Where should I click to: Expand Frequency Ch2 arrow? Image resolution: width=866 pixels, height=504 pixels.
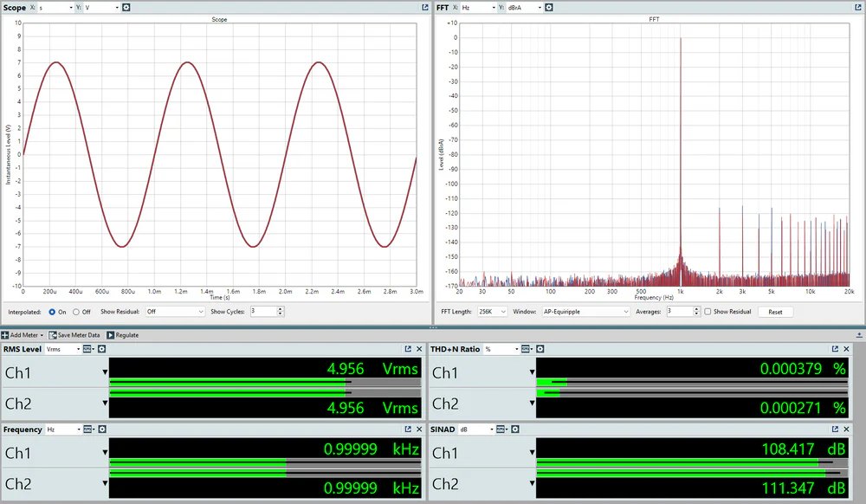(105, 483)
